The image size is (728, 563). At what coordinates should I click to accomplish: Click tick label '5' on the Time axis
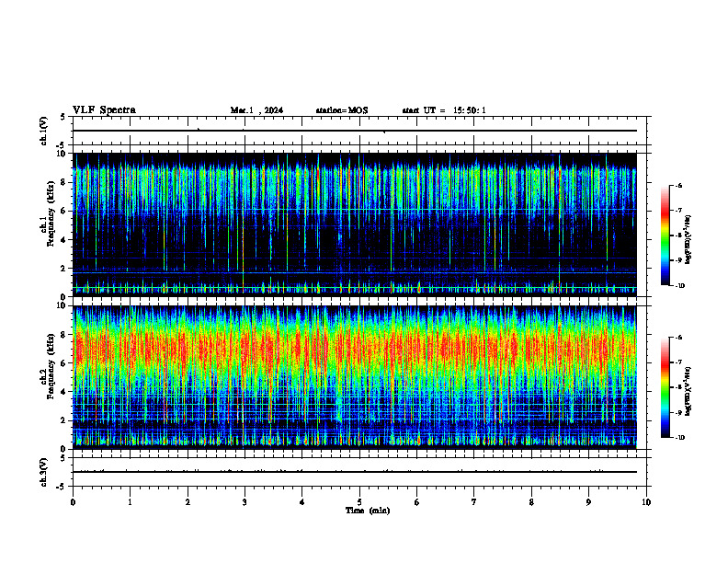(x=359, y=502)
